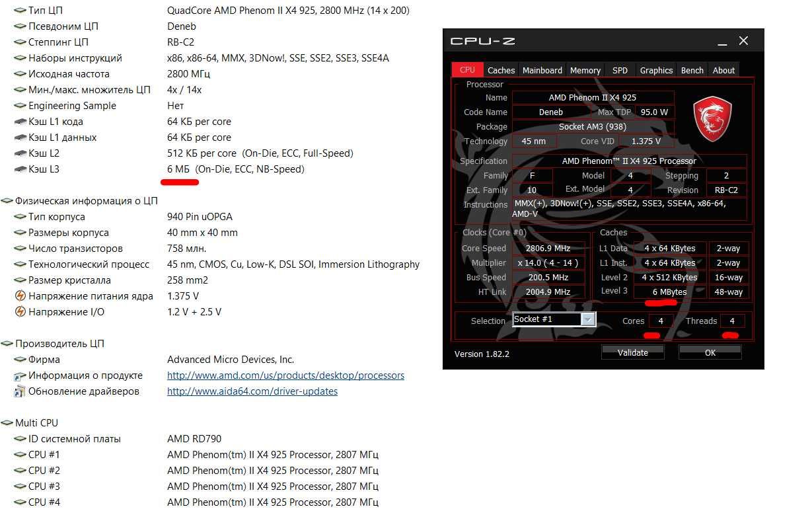Click the Max TDP value 95.0 W
812x513 pixels.
click(x=653, y=112)
